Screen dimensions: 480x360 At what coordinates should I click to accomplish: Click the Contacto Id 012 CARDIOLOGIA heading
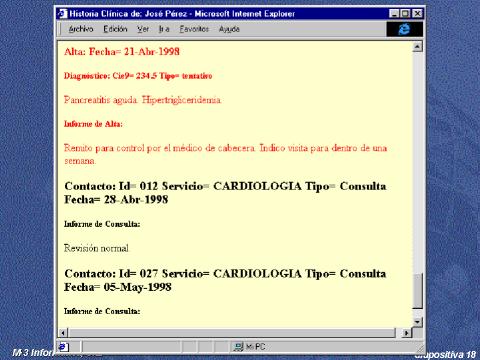tap(225, 193)
